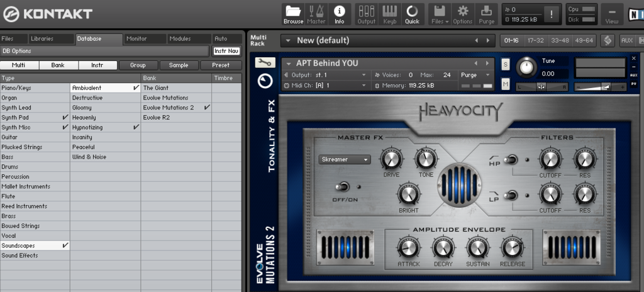Click the Bank filter button
Screen dimensions: 644x292
click(58, 65)
